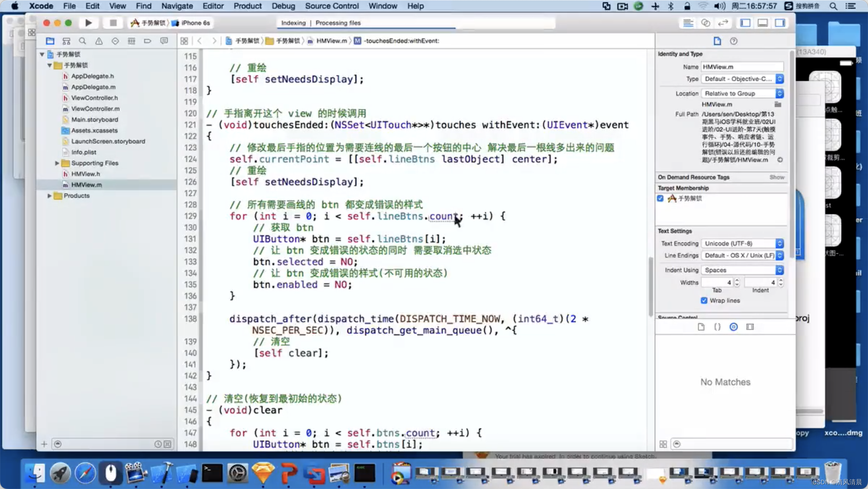Expand the Supporting Files folder

pyautogui.click(x=57, y=163)
